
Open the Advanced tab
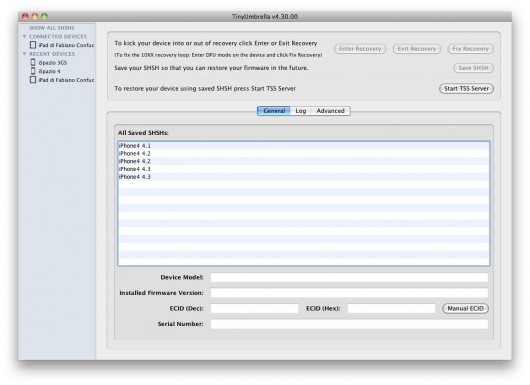tap(330, 111)
